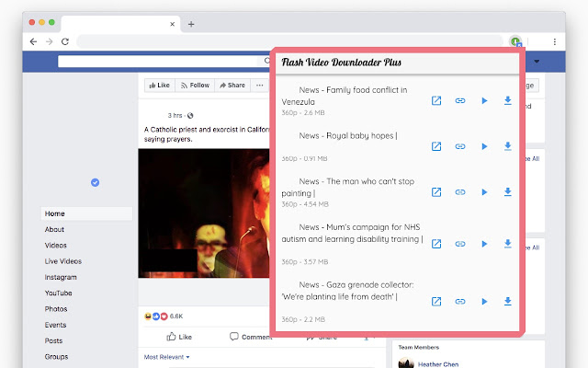Download the Family food conflict in Venezuela video
The image size is (588, 368).
pyautogui.click(x=508, y=100)
